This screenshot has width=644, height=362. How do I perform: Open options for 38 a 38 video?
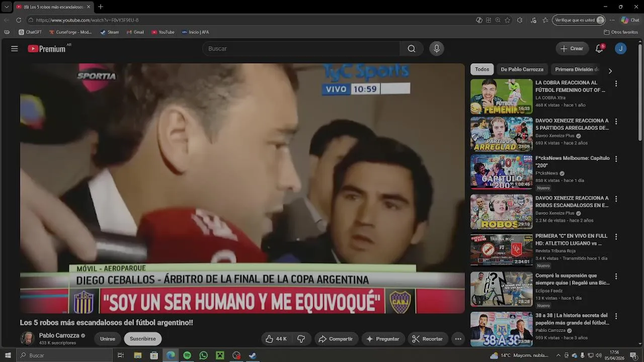tap(616, 316)
